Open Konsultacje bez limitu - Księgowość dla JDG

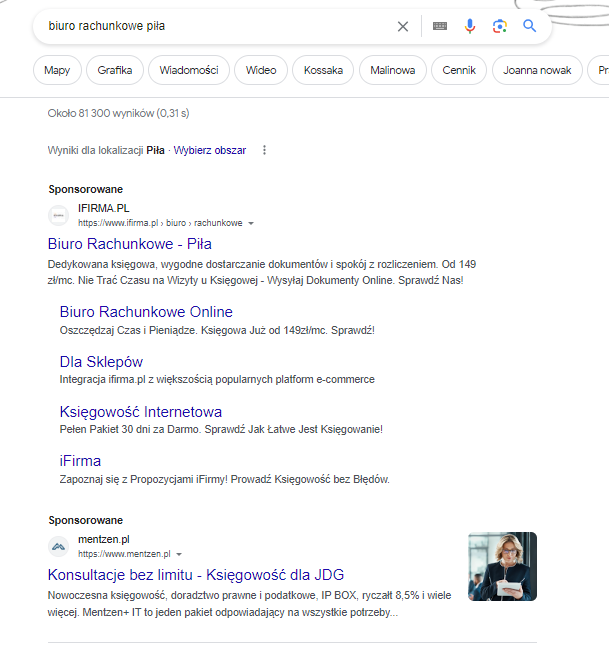(x=196, y=575)
